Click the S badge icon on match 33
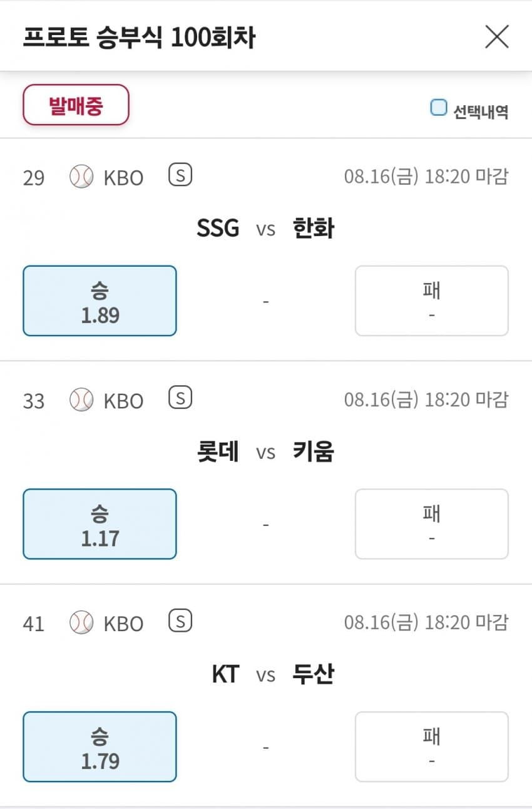 pyautogui.click(x=180, y=399)
